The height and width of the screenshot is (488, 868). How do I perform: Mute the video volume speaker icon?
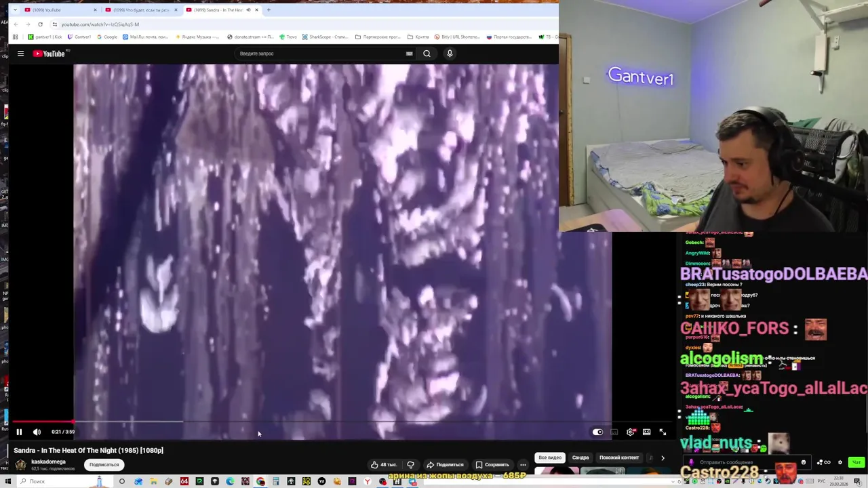tap(37, 432)
